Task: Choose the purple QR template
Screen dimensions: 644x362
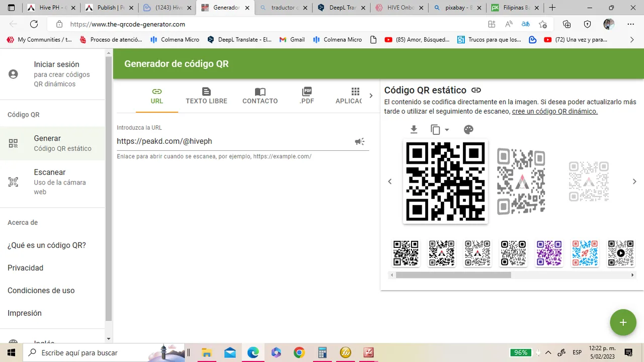Action: coord(549,253)
